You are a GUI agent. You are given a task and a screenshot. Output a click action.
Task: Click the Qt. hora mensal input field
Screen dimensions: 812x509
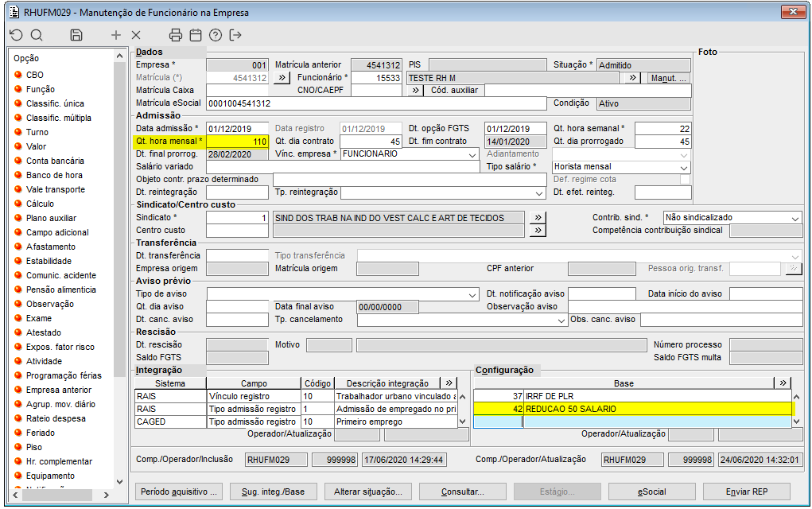tap(237, 142)
